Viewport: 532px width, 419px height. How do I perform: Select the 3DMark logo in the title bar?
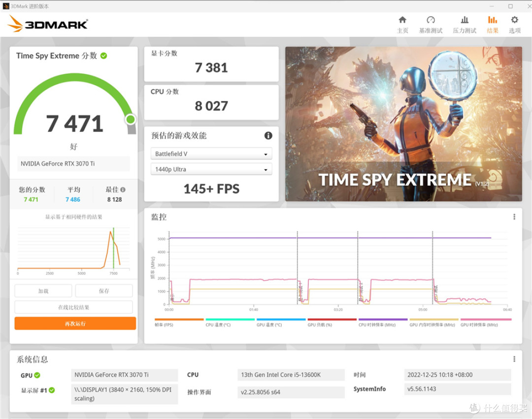[x=47, y=24]
